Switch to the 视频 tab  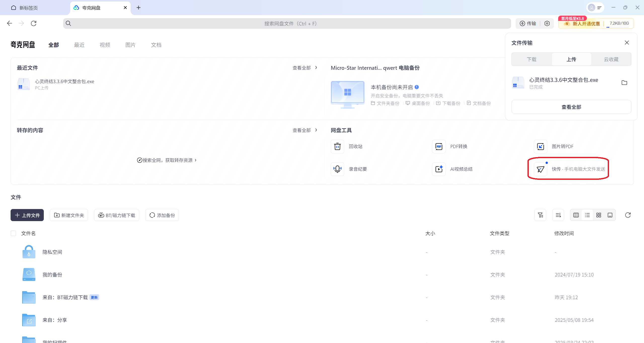pos(105,45)
